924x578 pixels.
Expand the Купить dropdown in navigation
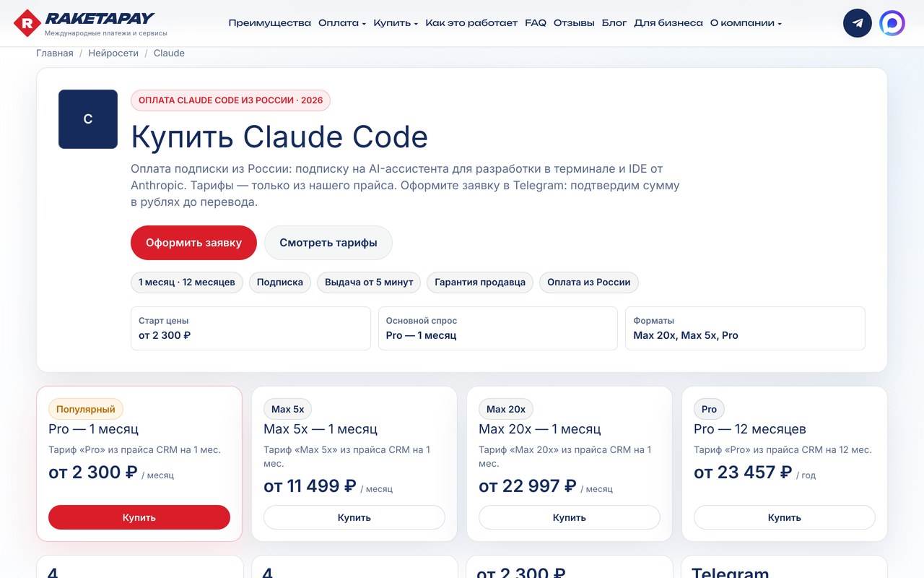point(396,23)
